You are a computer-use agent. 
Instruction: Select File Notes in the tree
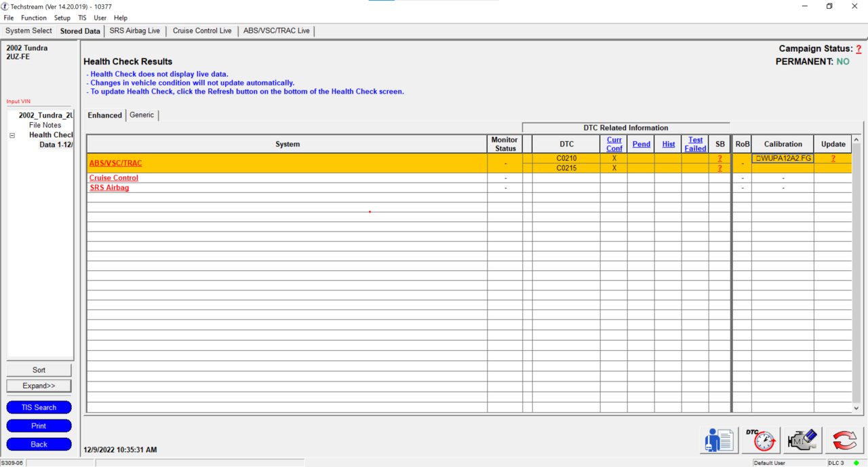click(45, 125)
